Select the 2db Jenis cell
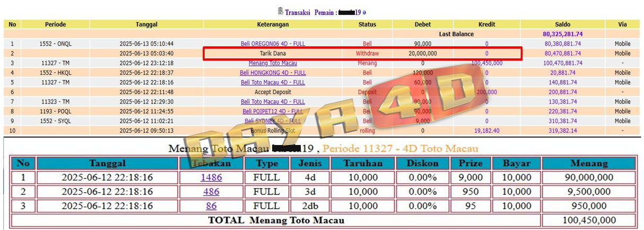The image size is (644, 230). [x=310, y=206]
